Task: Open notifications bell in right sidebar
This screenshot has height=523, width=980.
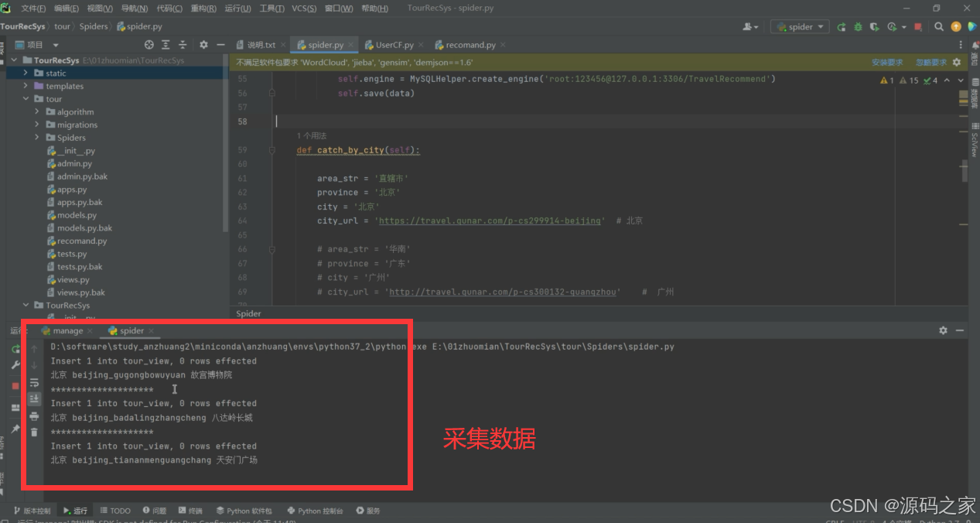Action: pos(975,47)
